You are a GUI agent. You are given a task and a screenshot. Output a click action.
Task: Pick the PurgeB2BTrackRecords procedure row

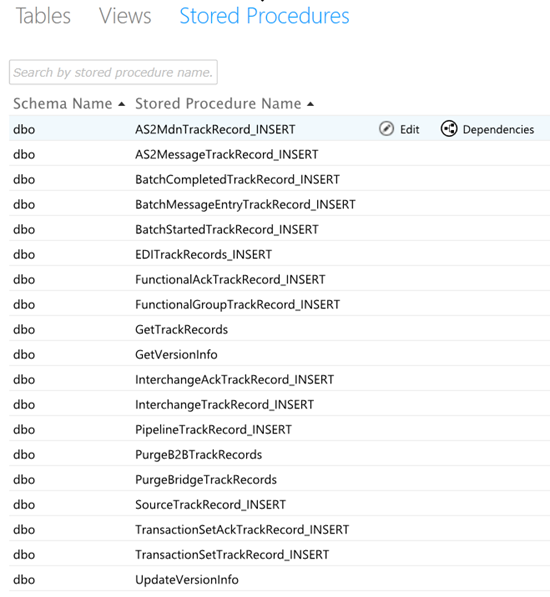279,455
